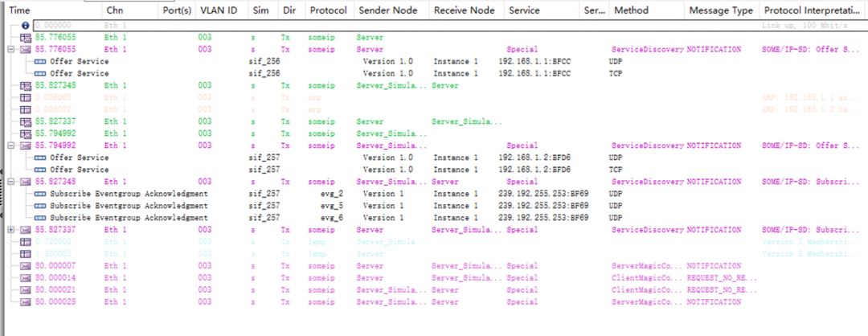This screenshot has width=868, height=336.
Task: Click the field icon of the evg_2 acknowledgment row
Action: click(40, 194)
